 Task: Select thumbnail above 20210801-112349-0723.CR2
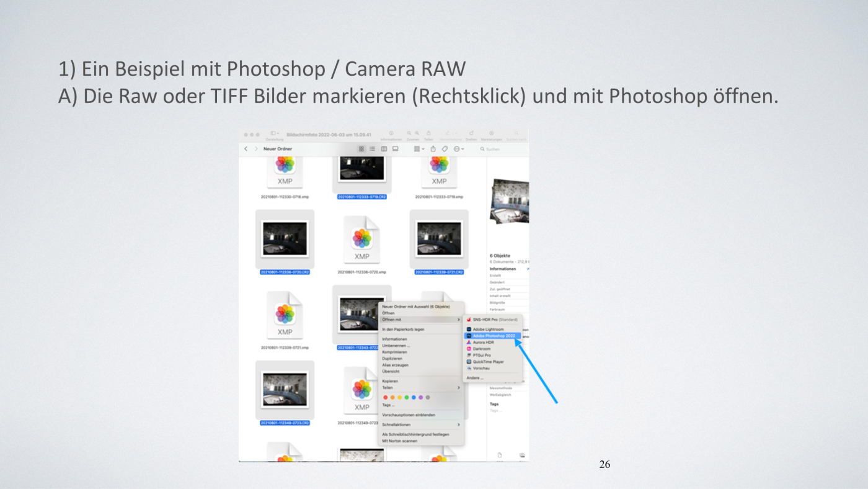click(x=285, y=389)
